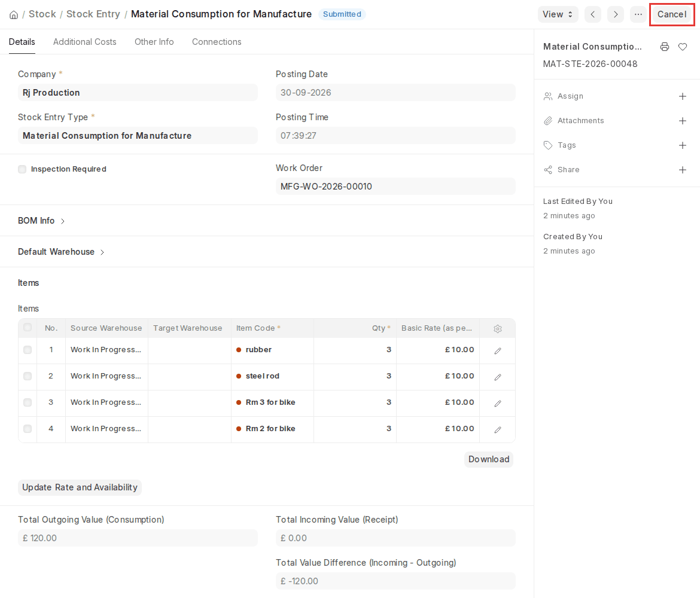The width and height of the screenshot is (700, 598).
Task: Click 'Rm 3 for bike' item cell
Action: [272, 403]
